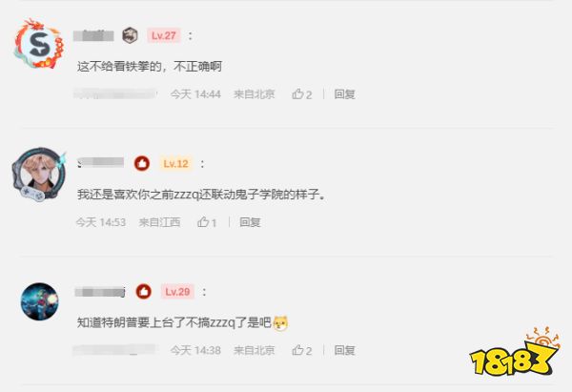Image resolution: width=572 pixels, height=392 pixels.
Task: Click the red thumbs-up badge beside Lv.12
Action: (142, 163)
